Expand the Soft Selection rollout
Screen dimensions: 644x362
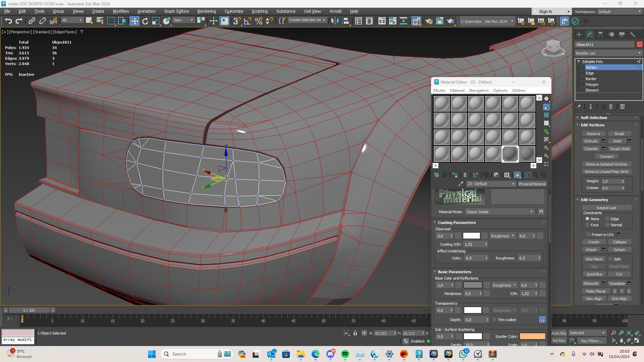tap(594, 118)
